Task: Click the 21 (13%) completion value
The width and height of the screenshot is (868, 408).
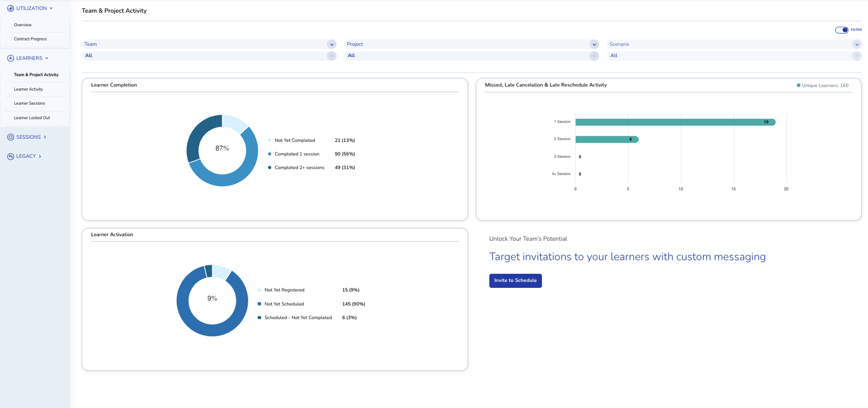Action: pos(345,140)
